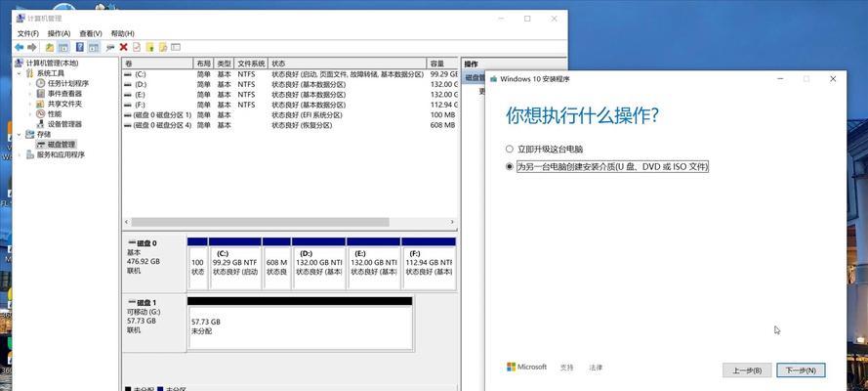Screen dimensions: 868x391
Task: Open the 帮助(H) menu
Action: point(122,34)
